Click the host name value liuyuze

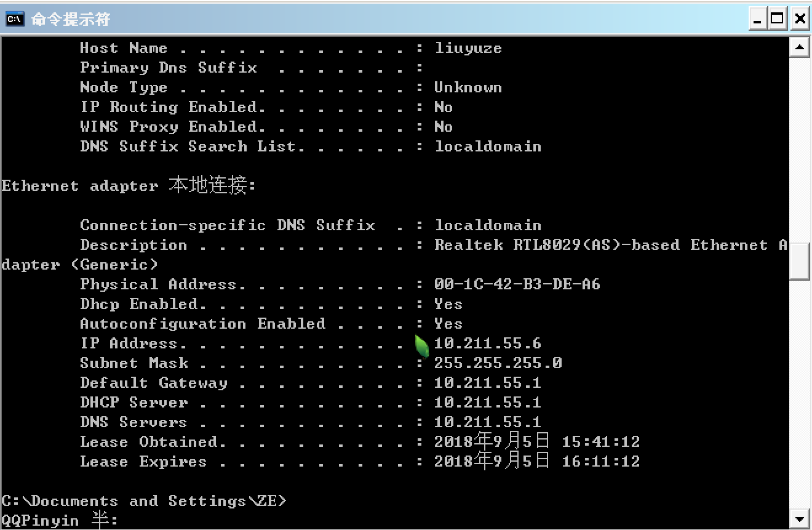[x=468, y=48]
